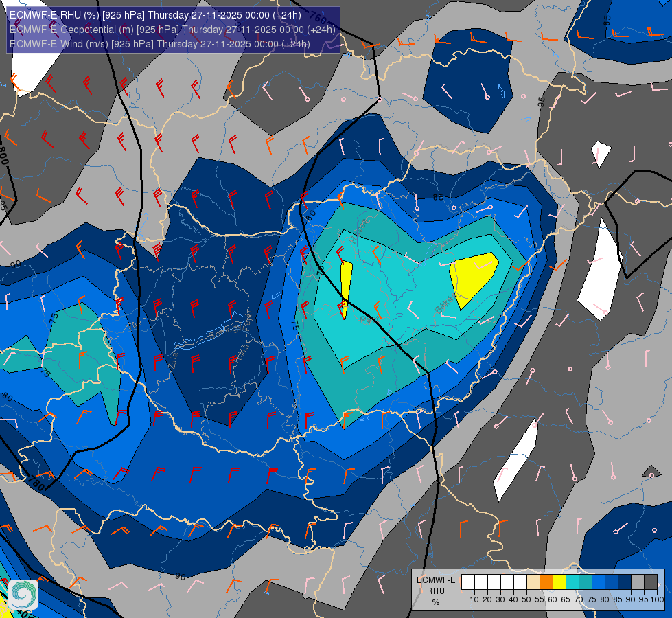Click the Békés county label on map
The width and height of the screenshot is (672, 618).
(x=445, y=303)
